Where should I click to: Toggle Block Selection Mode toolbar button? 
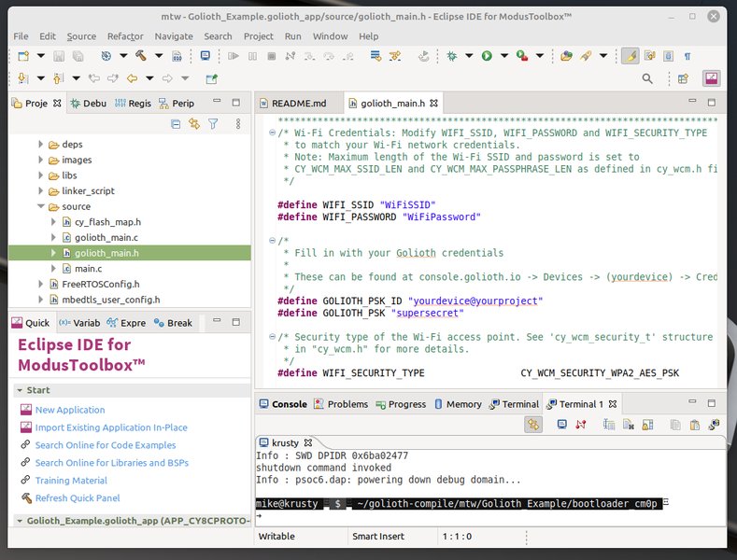669,56
